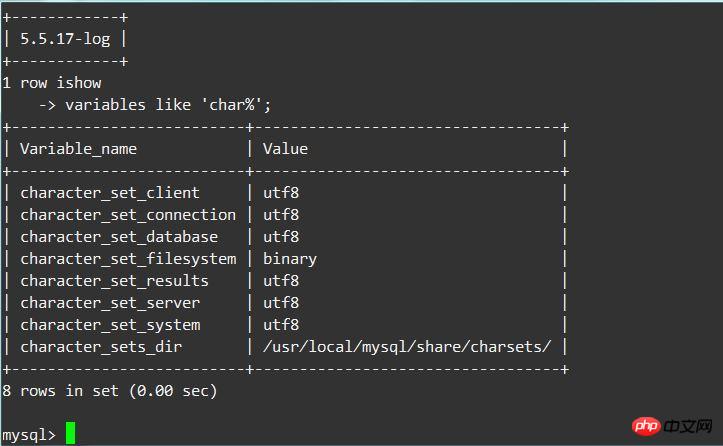Click the "8 rows in set" result line
This screenshot has width=723, height=446.
[110, 391]
